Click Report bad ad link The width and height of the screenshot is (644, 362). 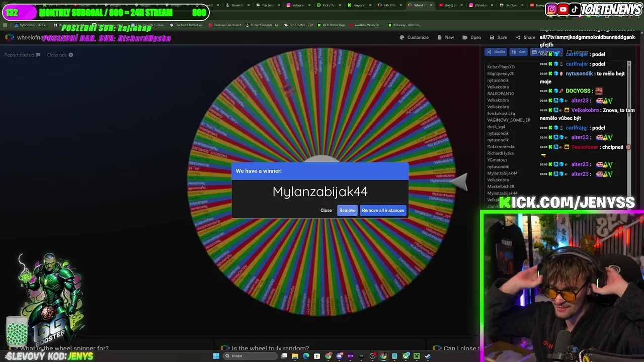tap(22, 55)
